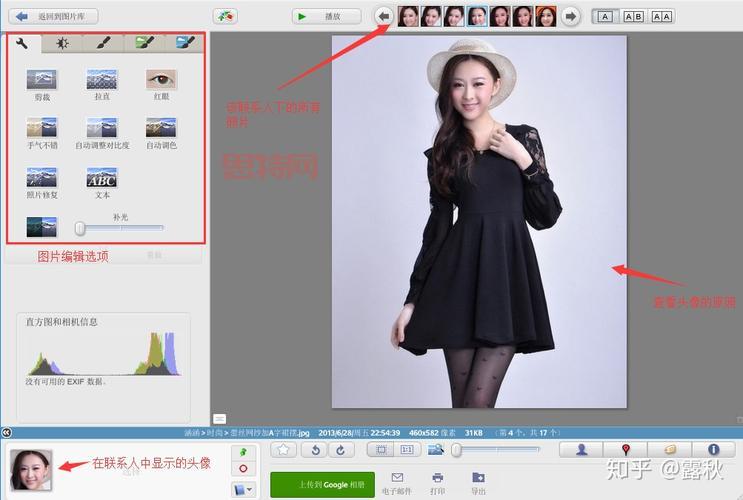Hold selected items with green pin icon
Viewport: 743px width, 500px height.
tap(244, 452)
